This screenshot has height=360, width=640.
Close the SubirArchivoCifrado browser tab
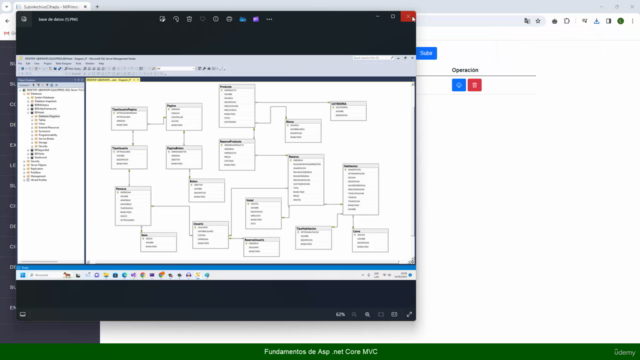(x=85, y=7)
